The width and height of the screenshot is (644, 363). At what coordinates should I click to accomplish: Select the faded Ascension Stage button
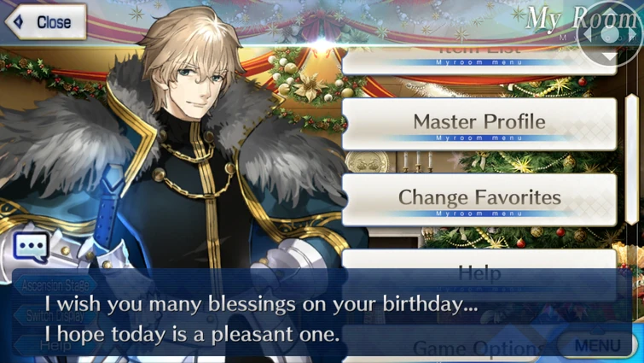tap(55, 285)
